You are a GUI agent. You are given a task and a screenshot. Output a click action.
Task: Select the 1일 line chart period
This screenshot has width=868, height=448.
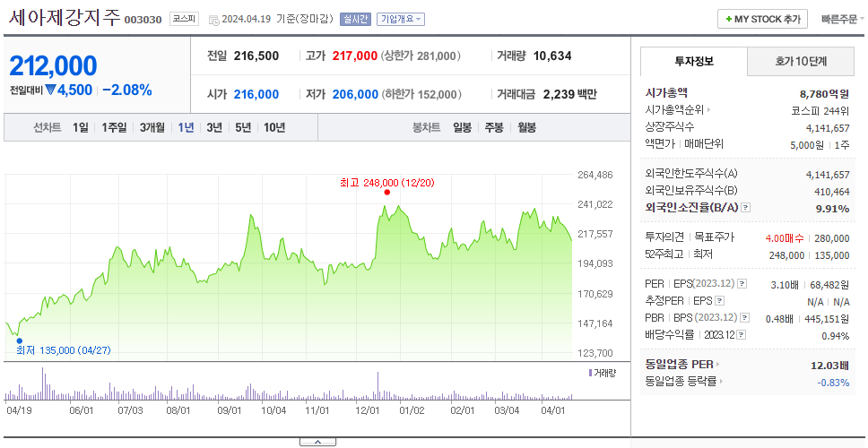[x=81, y=128]
